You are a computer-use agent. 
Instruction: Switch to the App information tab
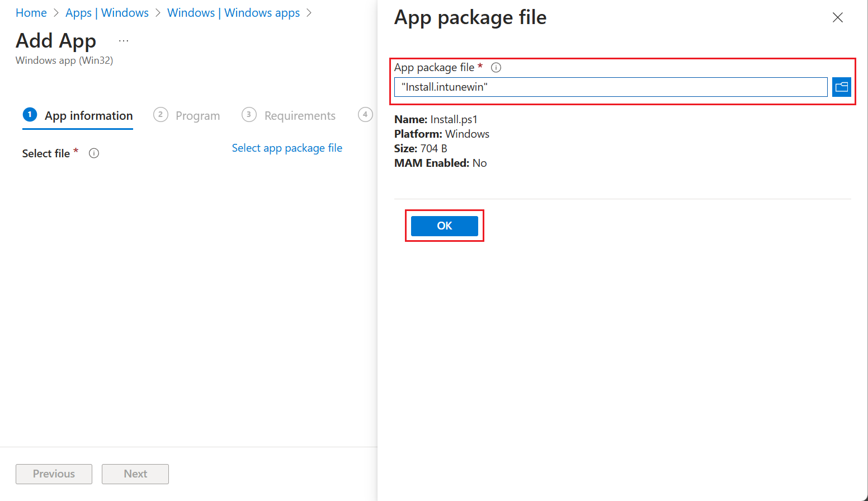tap(87, 116)
